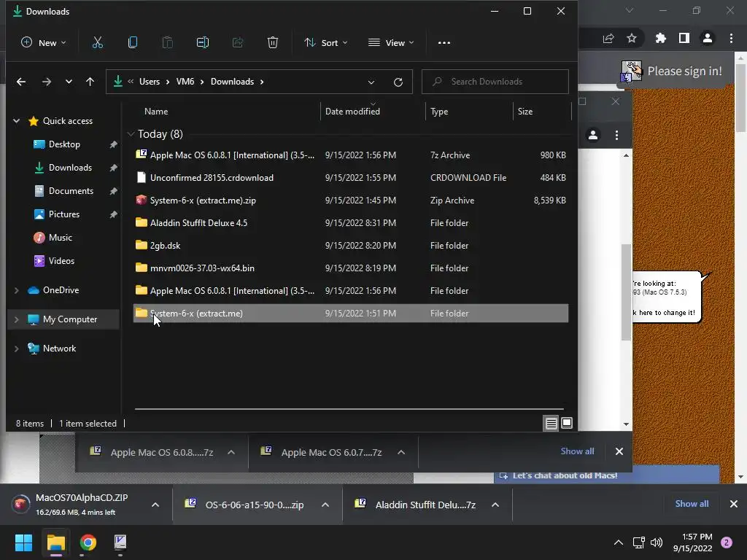
Task: Click Users in the address breadcrumb
Action: [x=149, y=82]
